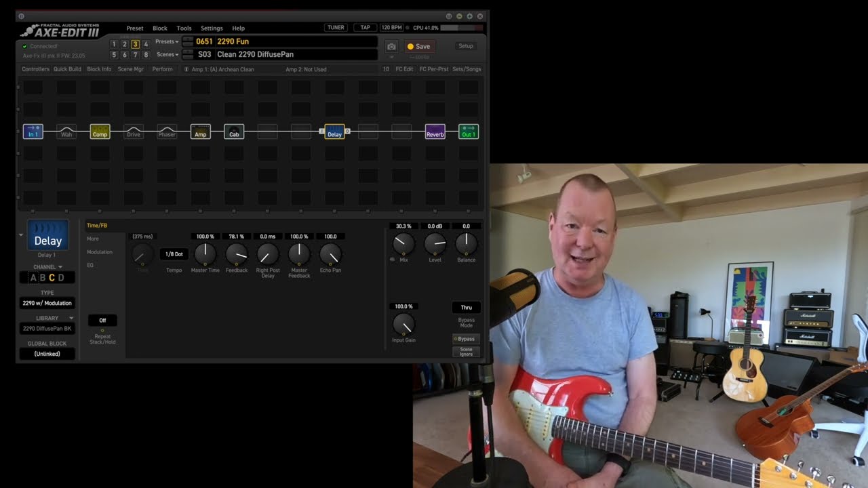Select the In 1 input block
Viewport: 868px width, 488px height.
(x=33, y=131)
